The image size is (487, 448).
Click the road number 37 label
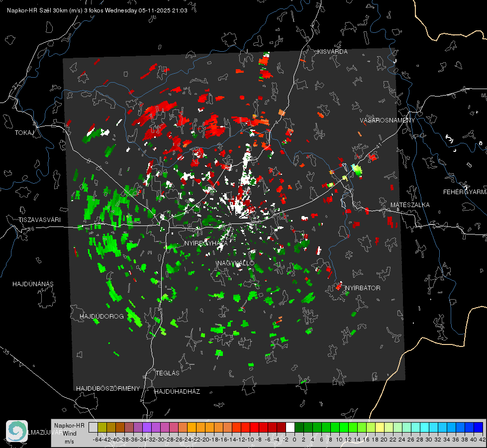pos(15,86)
